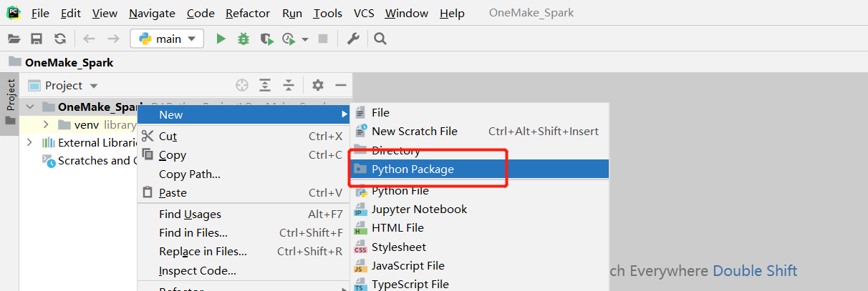Choose Find Usages in context menu

243,214
